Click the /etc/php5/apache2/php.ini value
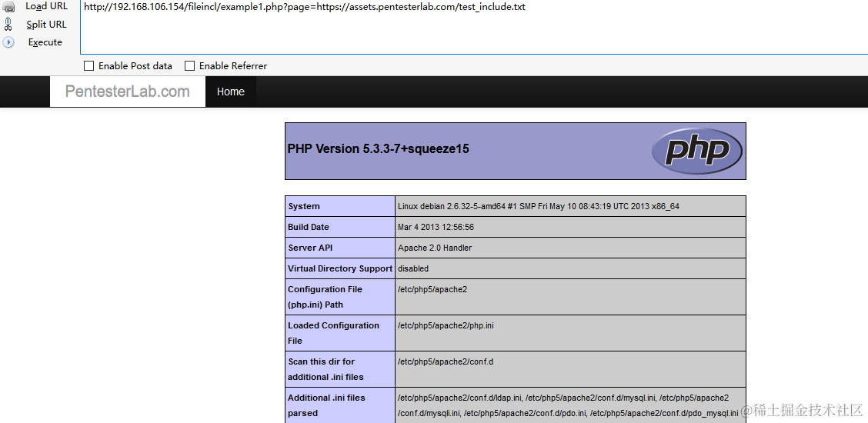Screen dimensions: 868x423 pos(446,325)
